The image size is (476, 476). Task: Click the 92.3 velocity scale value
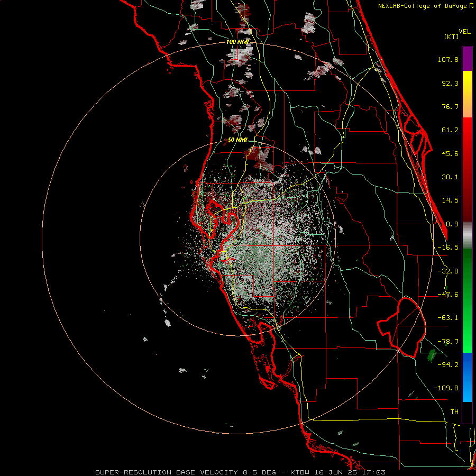(450, 83)
